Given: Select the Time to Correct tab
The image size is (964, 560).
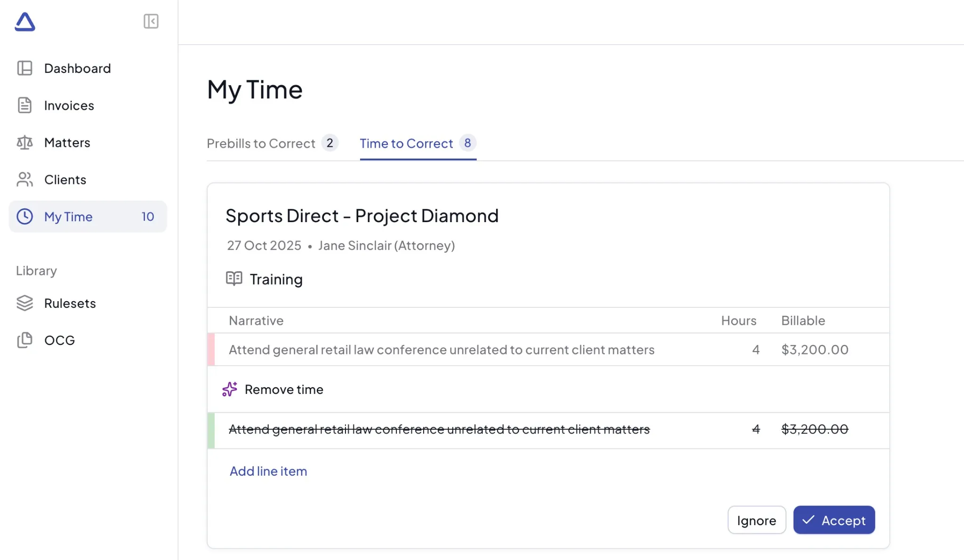Looking at the screenshot, I should (406, 144).
